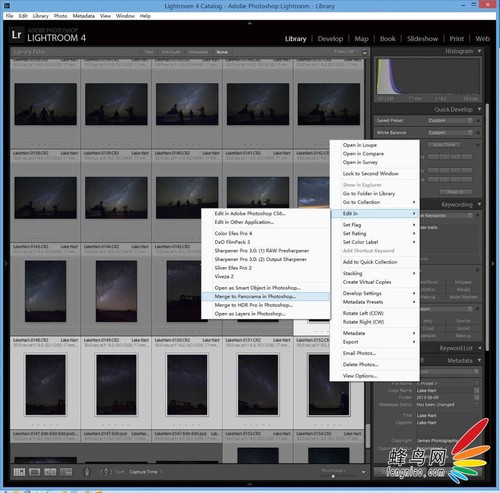Choose Merge to HDR Pro in Photoshop
This screenshot has height=493, width=500.
point(265,305)
